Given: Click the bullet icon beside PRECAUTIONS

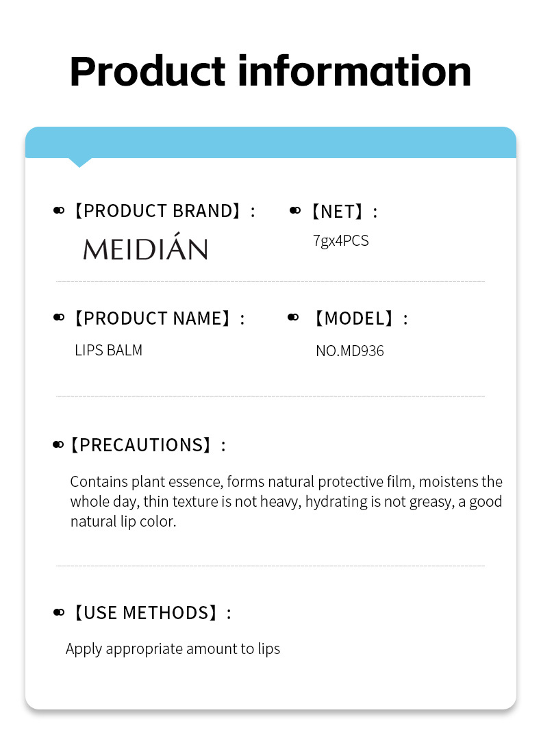Looking at the screenshot, I should pyautogui.click(x=58, y=445).
